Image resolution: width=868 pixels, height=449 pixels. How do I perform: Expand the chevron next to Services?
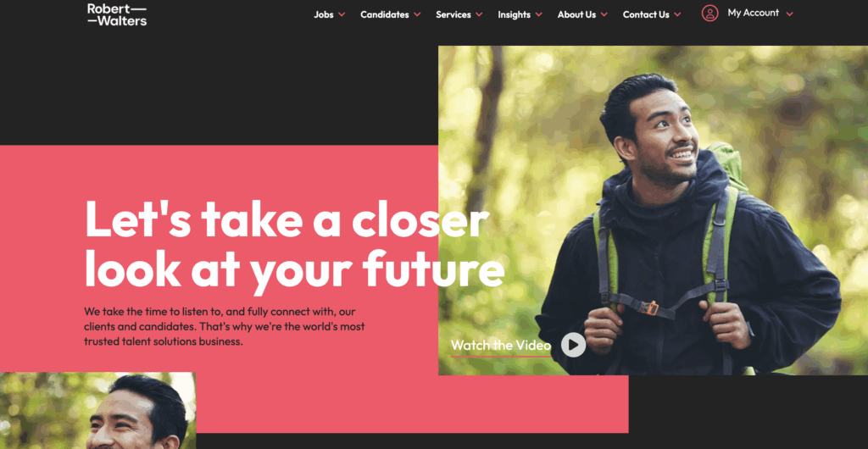479,15
